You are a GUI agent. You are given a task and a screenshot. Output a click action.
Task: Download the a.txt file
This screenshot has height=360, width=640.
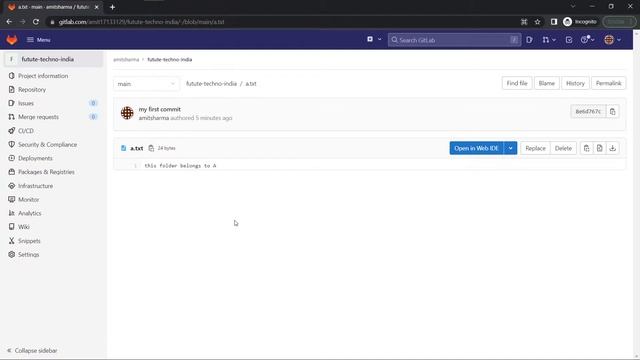coord(612,148)
